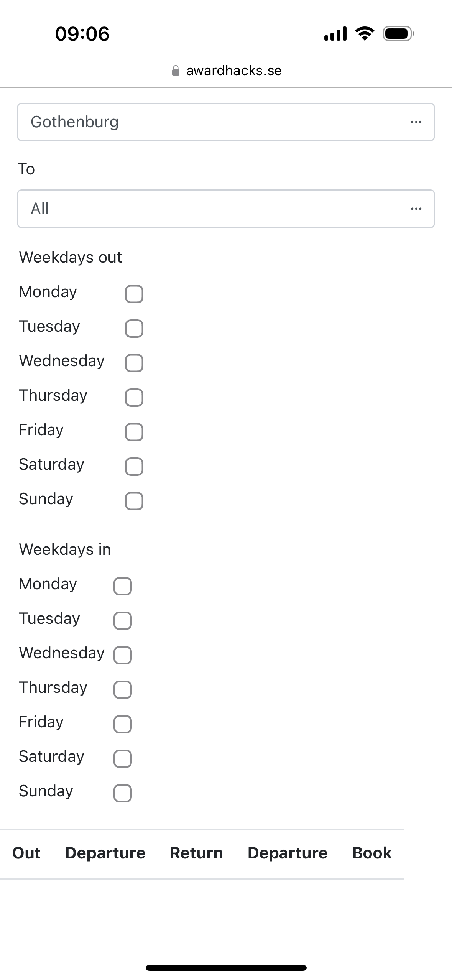The image size is (452, 980).
Task: Enable Tuesday under Weekdays in
Action: pos(123,621)
